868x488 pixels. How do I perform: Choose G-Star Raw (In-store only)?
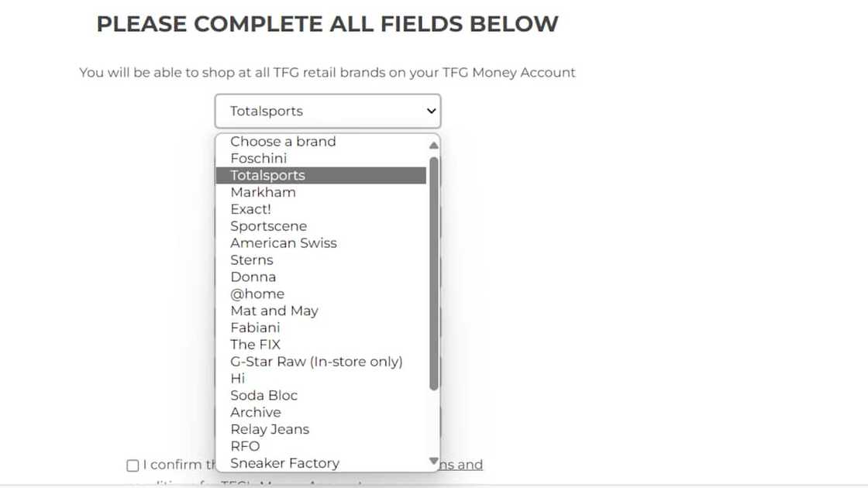pos(316,362)
